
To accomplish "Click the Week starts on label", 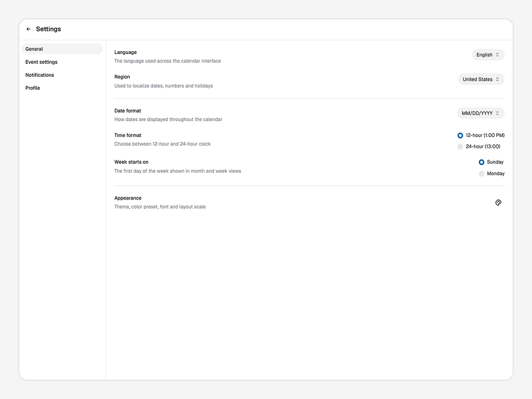I will (x=131, y=162).
